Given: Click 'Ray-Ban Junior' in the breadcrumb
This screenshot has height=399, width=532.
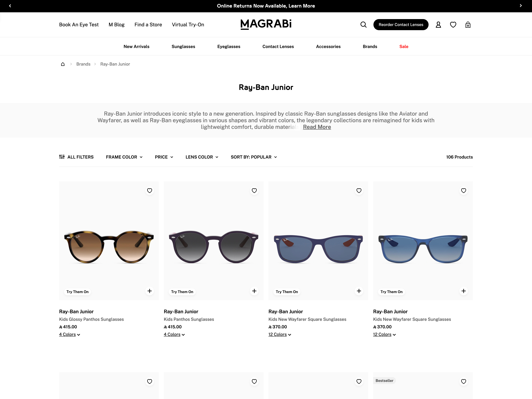Looking at the screenshot, I should 115,64.
